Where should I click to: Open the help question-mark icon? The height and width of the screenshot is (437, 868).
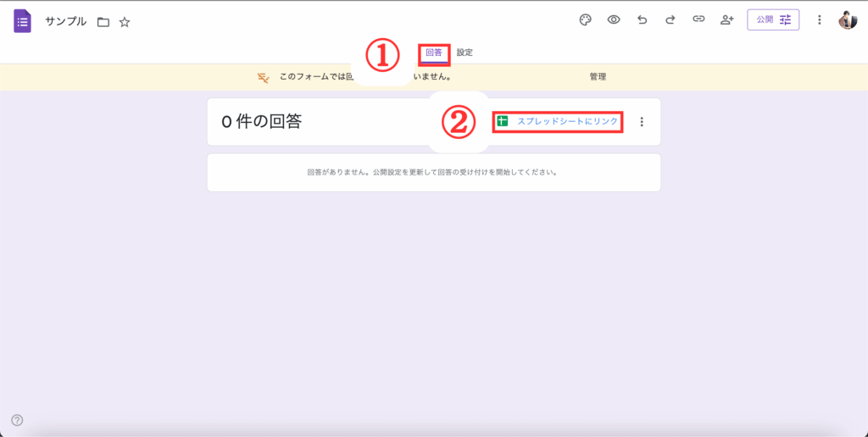pyautogui.click(x=17, y=420)
